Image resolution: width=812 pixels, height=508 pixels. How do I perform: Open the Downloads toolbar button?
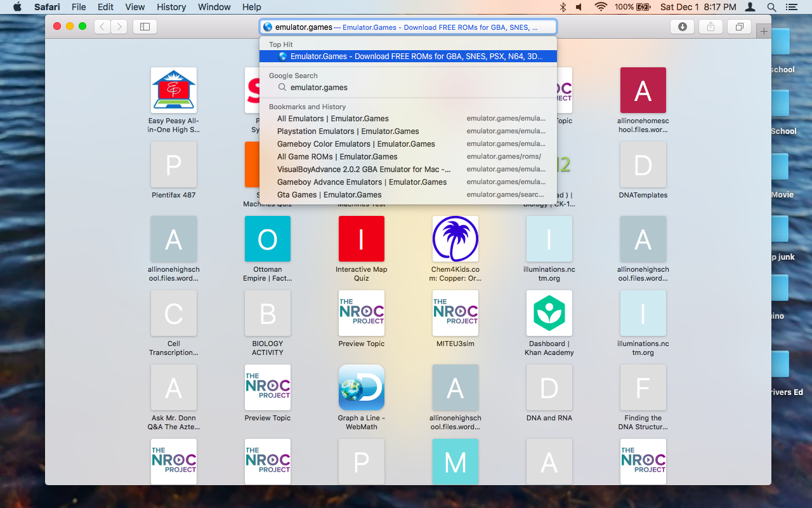(683, 27)
